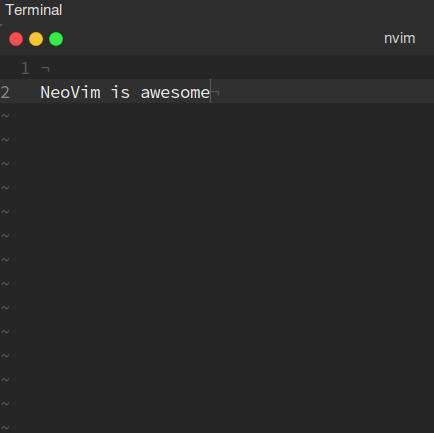Click line number 2 in the gutter
The height and width of the screenshot is (433, 434).
[x=5, y=92]
